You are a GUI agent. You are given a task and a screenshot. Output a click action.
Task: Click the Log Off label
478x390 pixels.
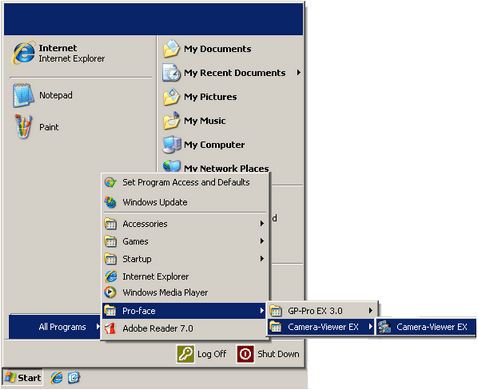[x=212, y=354]
